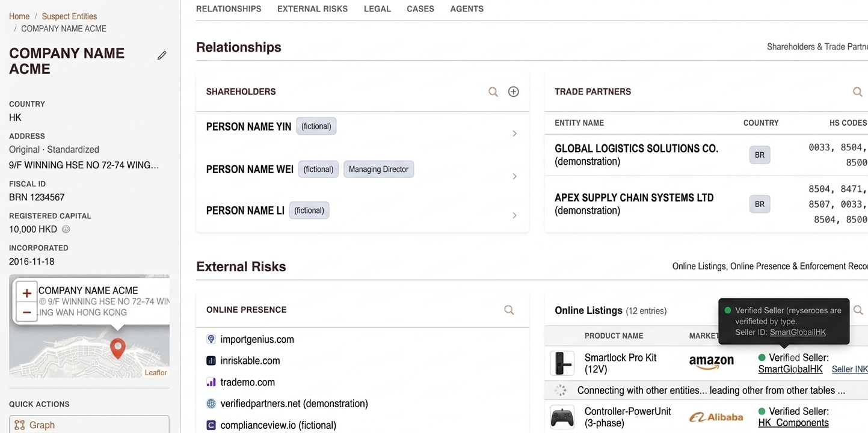Click the pencil edit icon beside company name
This screenshot has height=433, width=868.
(162, 55)
